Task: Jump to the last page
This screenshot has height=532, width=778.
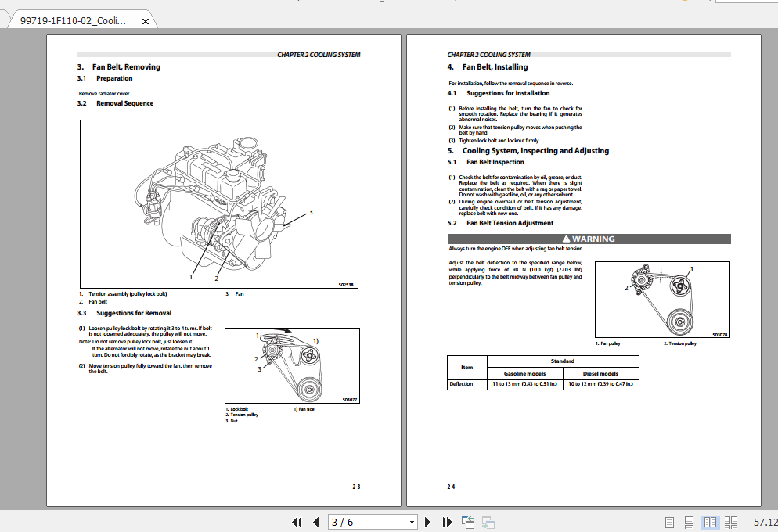Action: (x=446, y=522)
